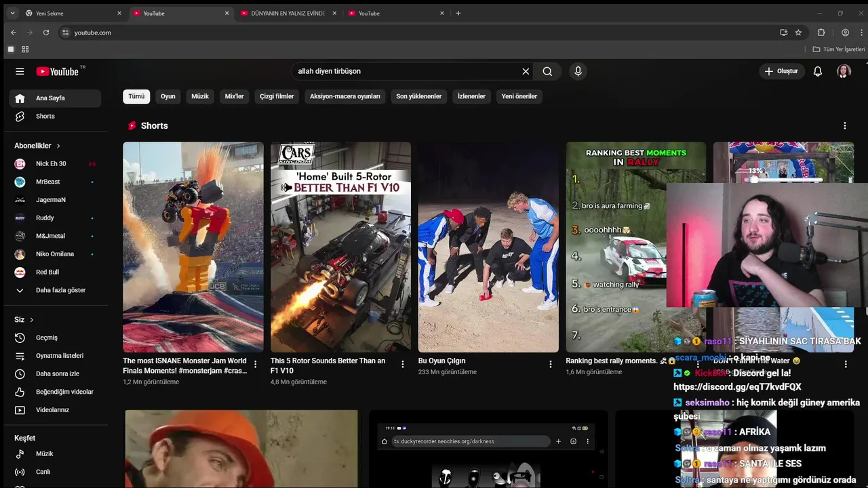This screenshot has width=868, height=488.
Task: Open Install/cast icon in address bar
Action: click(x=783, y=33)
